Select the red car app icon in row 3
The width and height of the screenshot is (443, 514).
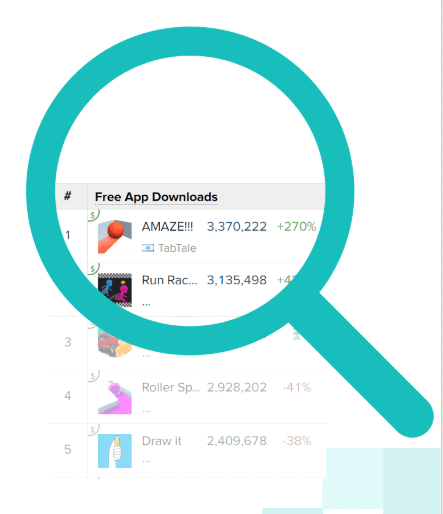tap(114, 344)
